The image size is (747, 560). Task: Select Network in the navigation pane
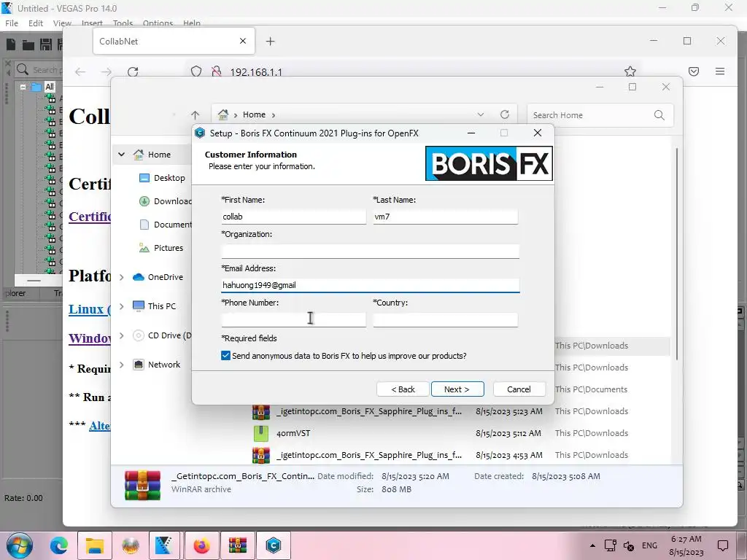(x=156, y=365)
